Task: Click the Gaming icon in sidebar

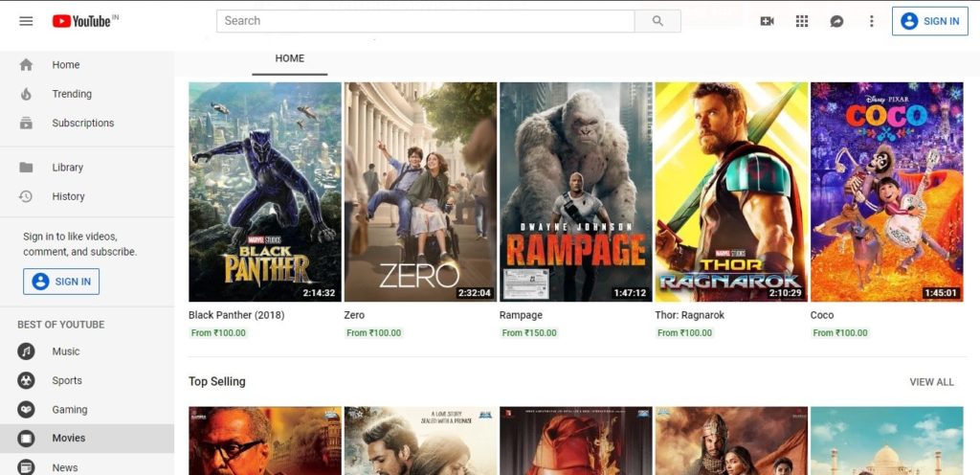Action: pyautogui.click(x=26, y=409)
